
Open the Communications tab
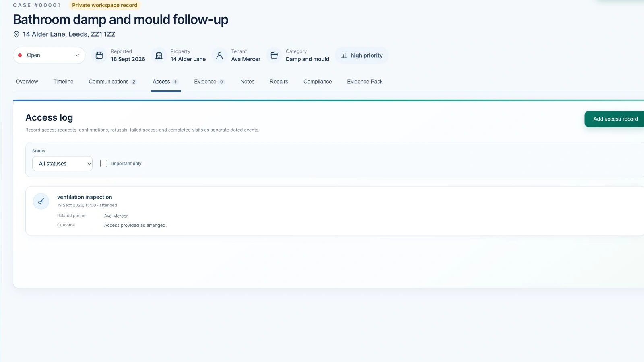coord(113,82)
